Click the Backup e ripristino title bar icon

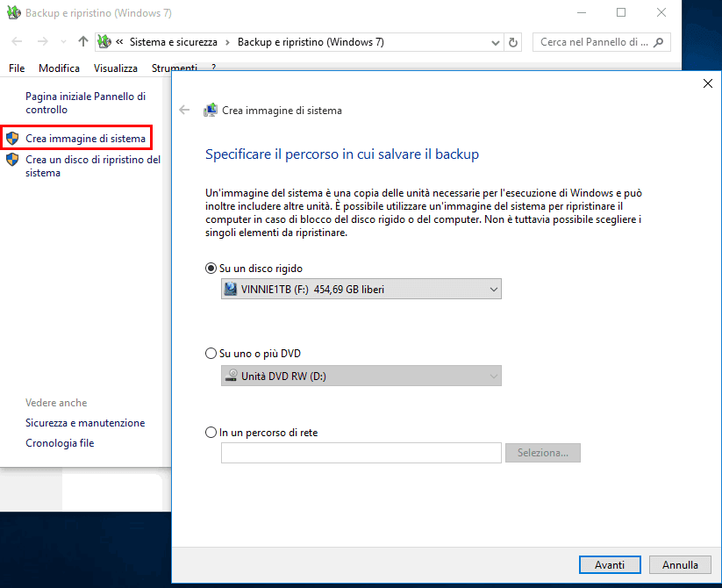click(14, 12)
